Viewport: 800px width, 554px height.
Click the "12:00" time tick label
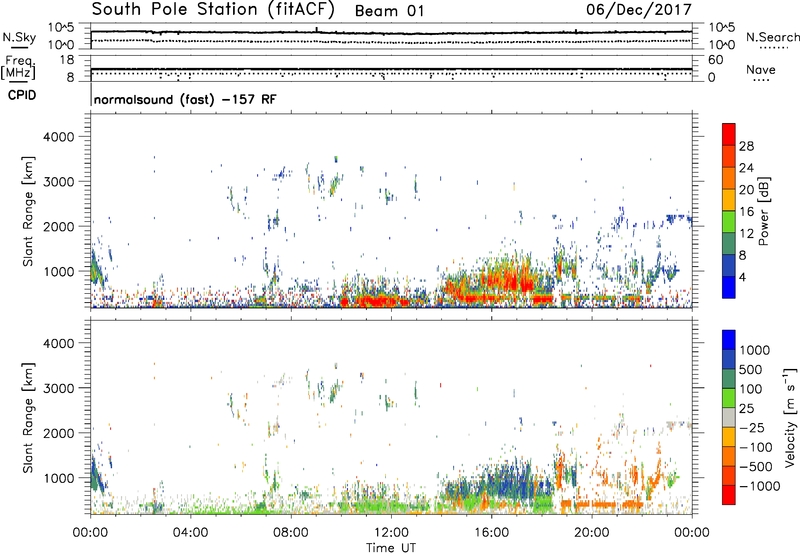click(x=391, y=533)
